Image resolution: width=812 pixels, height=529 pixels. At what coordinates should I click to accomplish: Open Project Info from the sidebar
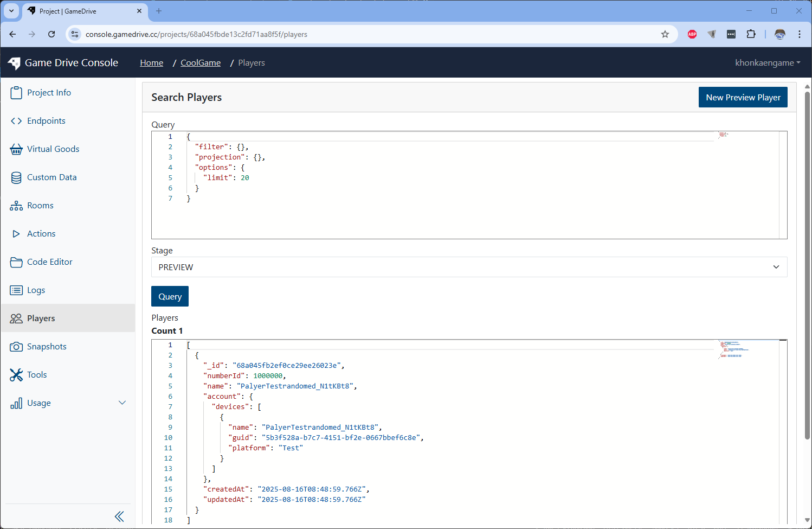coord(48,92)
